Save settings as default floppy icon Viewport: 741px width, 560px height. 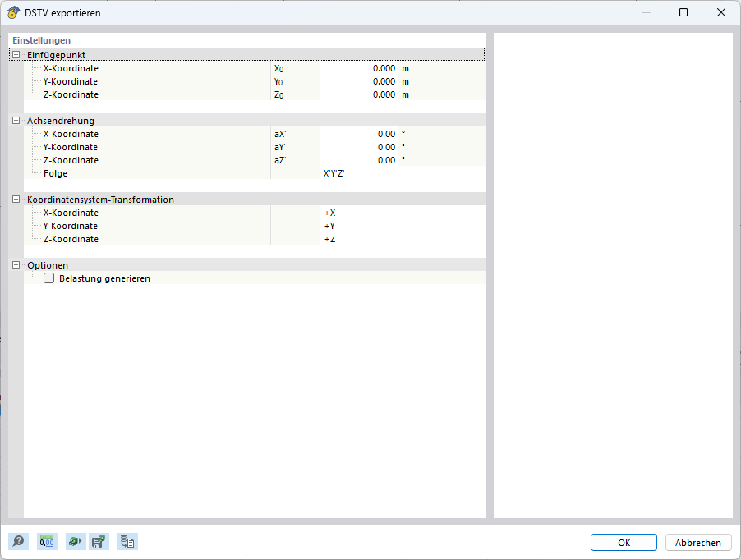click(99, 542)
